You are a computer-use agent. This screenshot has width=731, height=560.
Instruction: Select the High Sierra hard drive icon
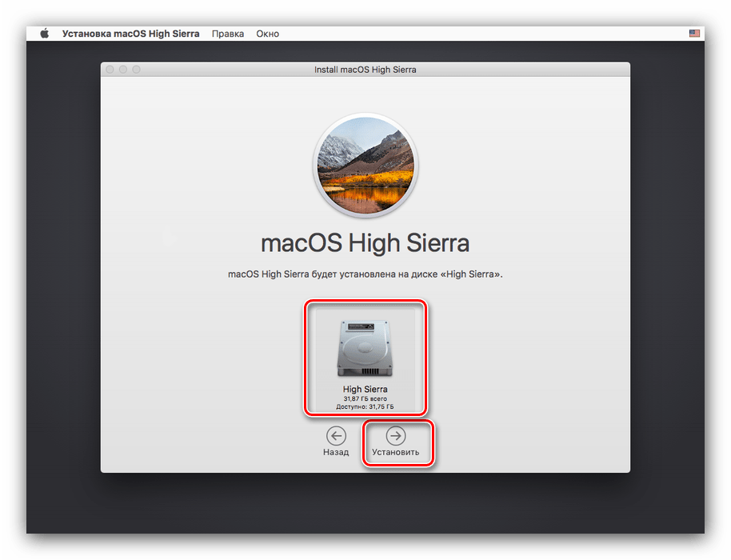(x=365, y=348)
